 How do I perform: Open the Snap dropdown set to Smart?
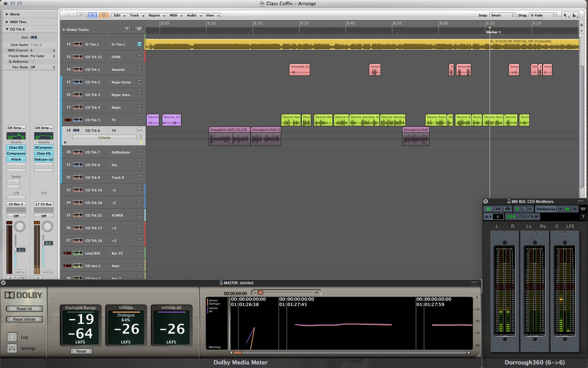502,15
